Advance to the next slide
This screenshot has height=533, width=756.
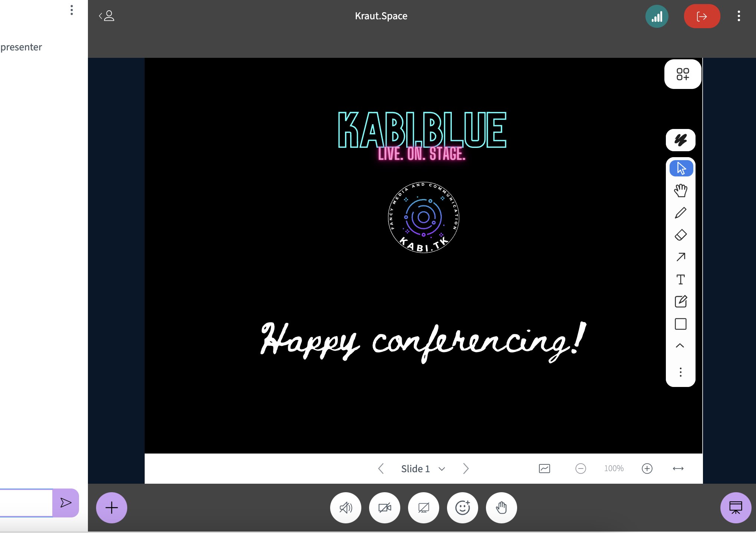(x=466, y=469)
